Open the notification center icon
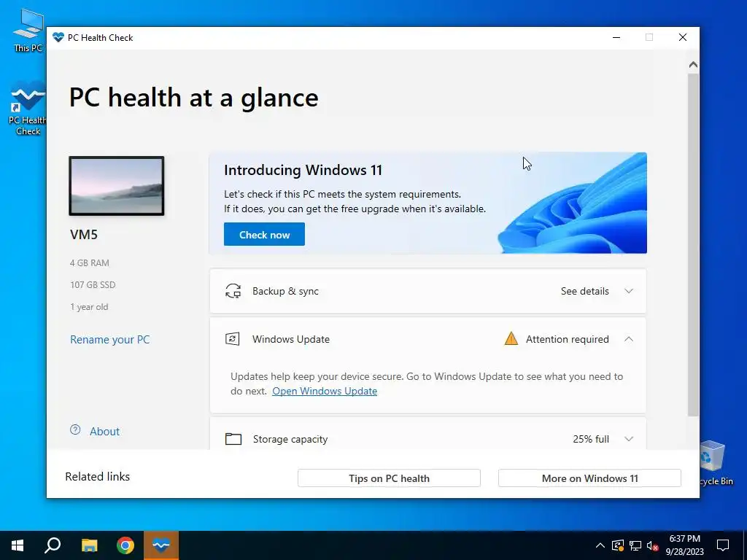 [x=723, y=545]
